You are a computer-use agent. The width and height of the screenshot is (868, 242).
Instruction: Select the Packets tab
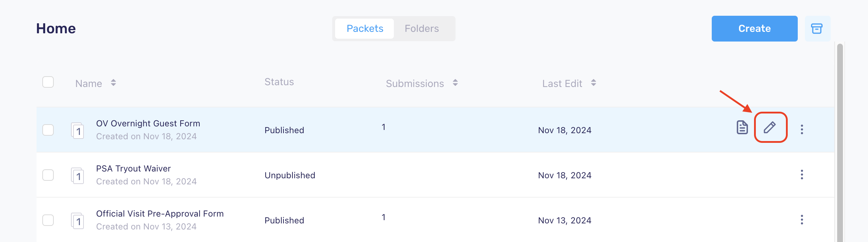[x=365, y=29]
